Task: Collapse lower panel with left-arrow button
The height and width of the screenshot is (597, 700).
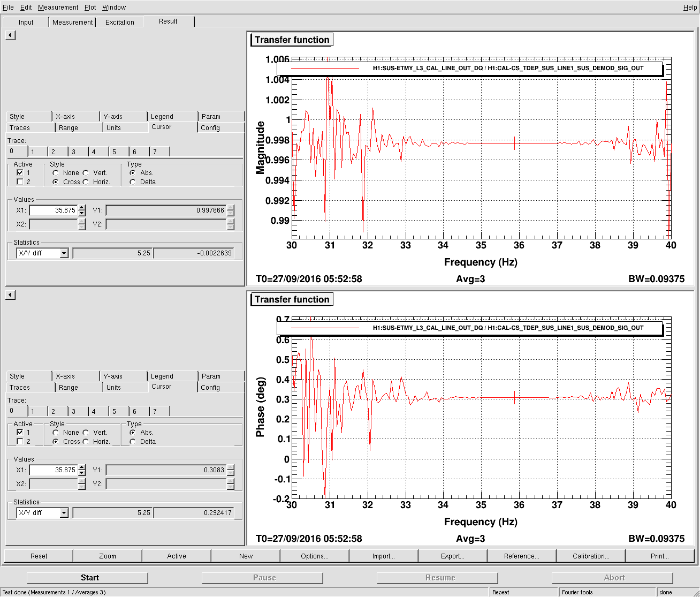Action: (x=11, y=295)
